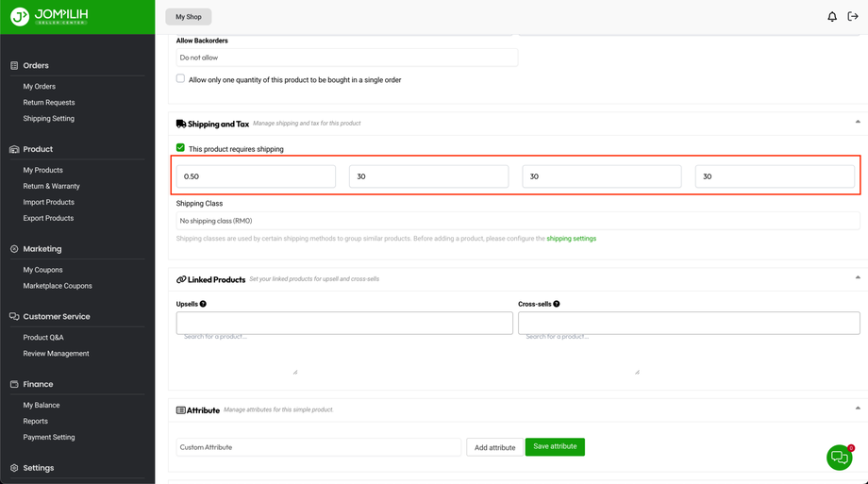Click the Save attribute button
Screen dimensions: 868x484
click(x=555, y=446)
